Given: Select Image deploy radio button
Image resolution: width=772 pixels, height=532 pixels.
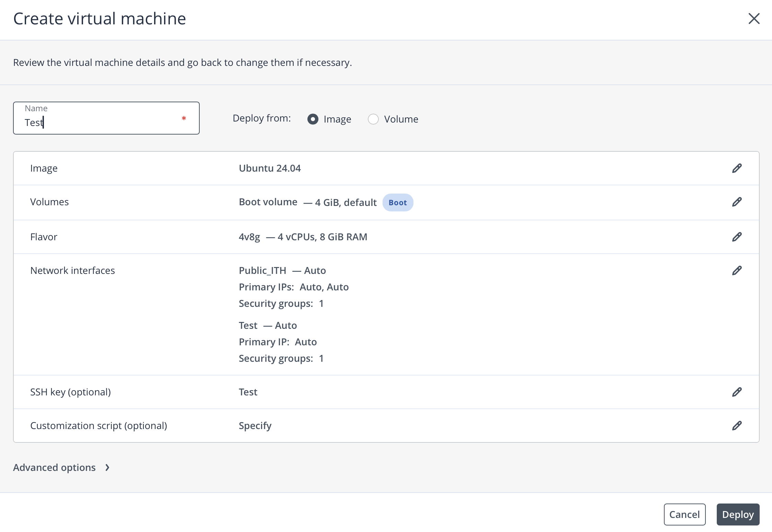Looking at the screenshot, I should (x=313, y=119).
